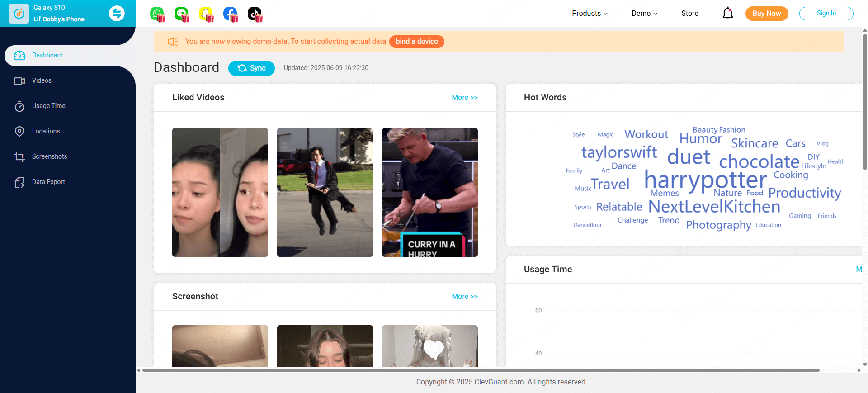Open the liked video with two faces
Image resolution: width=868 pixels, height=393 pixels.
[220, 192]
